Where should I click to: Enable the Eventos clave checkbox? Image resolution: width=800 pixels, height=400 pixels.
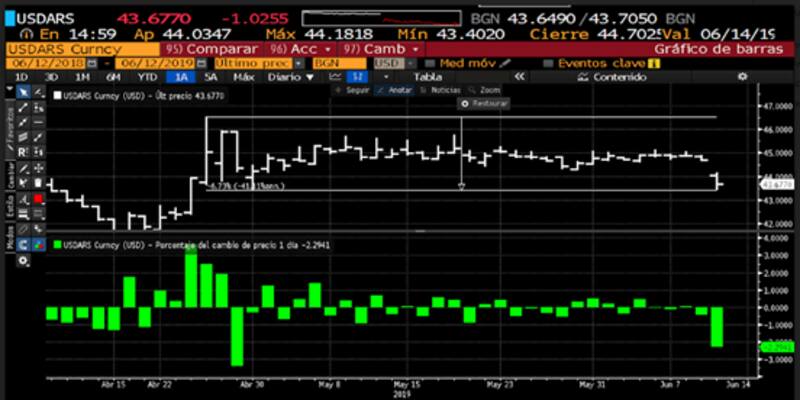(x=547, y=62)
